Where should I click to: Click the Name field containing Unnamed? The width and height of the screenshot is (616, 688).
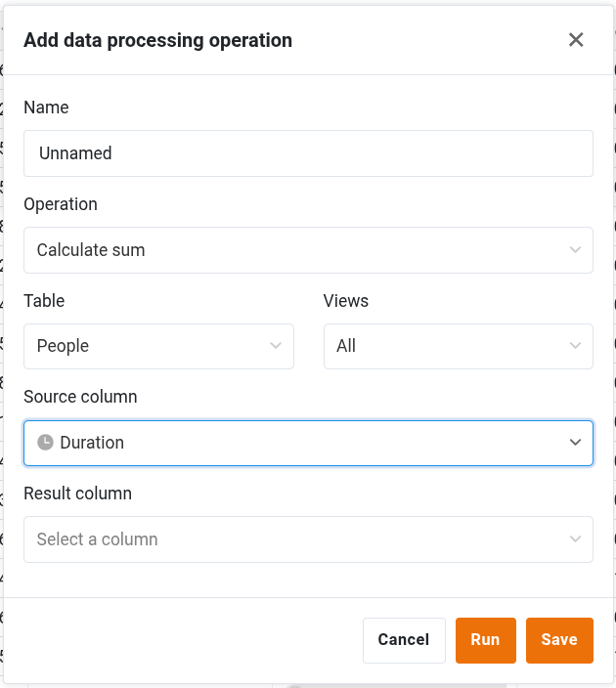pyautogui.click(x=308, y=153)
